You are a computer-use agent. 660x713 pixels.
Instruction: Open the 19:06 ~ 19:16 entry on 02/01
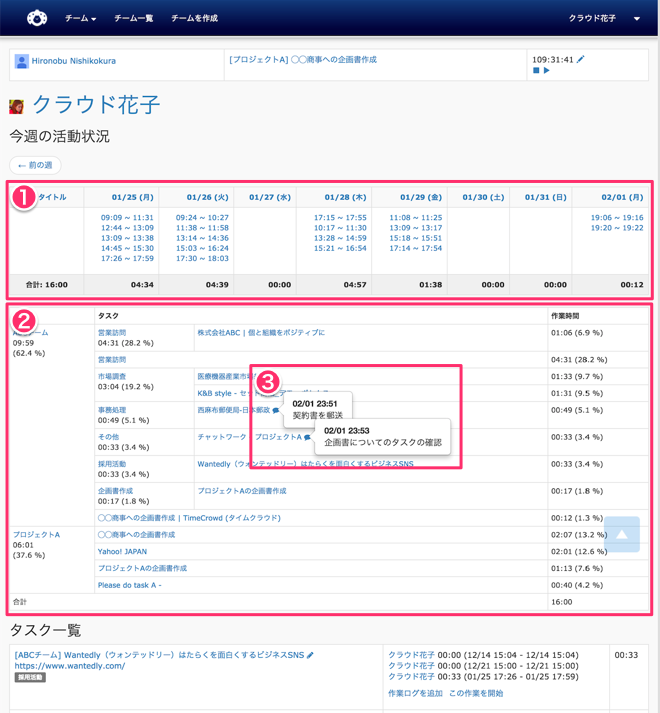617,217
